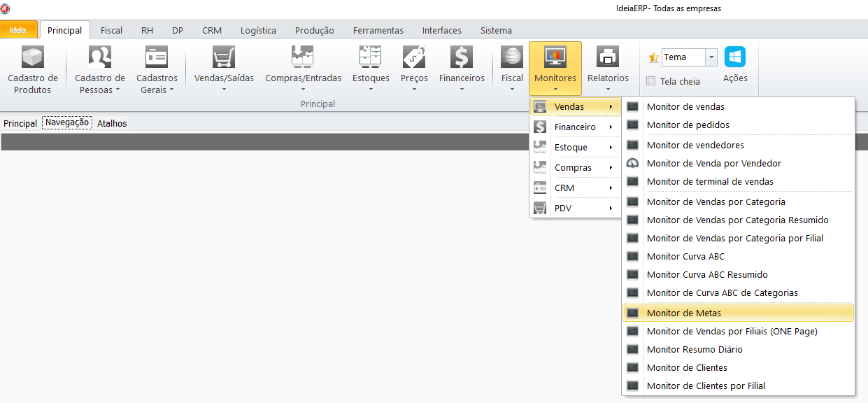868x403 pixels.
Task: Click the Relatorios printer icon
Action: click(x=608, y=57)
